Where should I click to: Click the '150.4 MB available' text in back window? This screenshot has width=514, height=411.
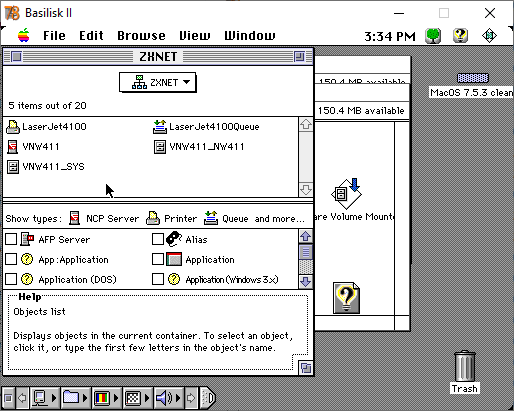tap(361, 110)
